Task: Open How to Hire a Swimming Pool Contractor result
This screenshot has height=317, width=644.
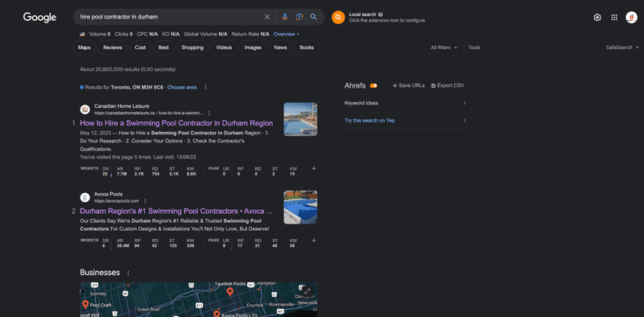Action: click(x=176, y=123)
